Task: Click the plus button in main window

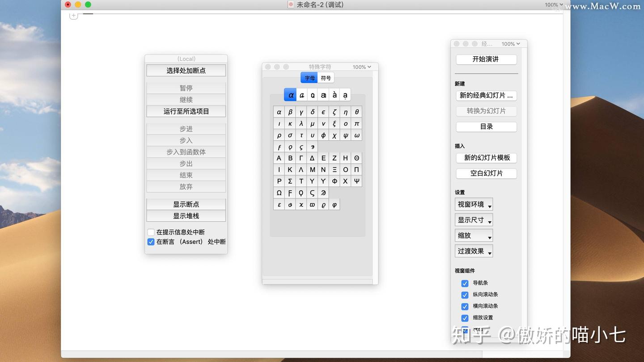Action: [74, 16]
